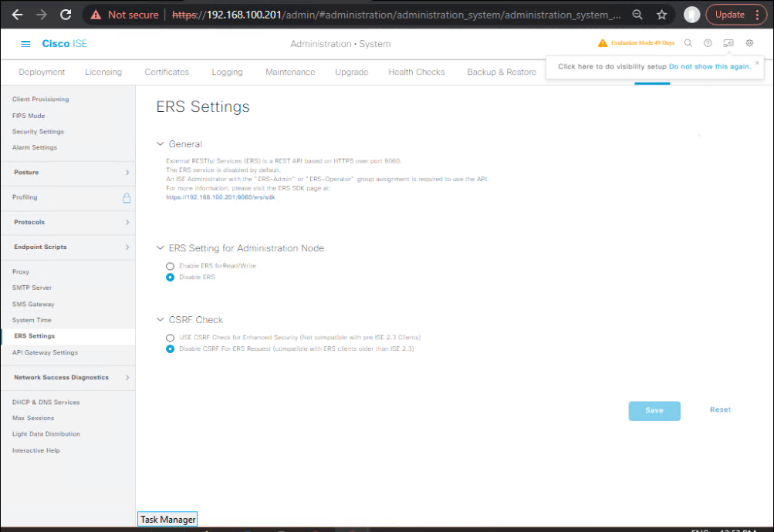Open the browser three-dot menu

[757, 15]
